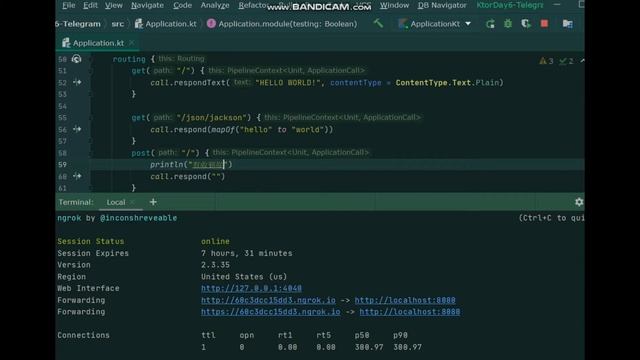Stop the running application with red square
Viewport: 640px width, 360px height.
[x=544, y=24]
